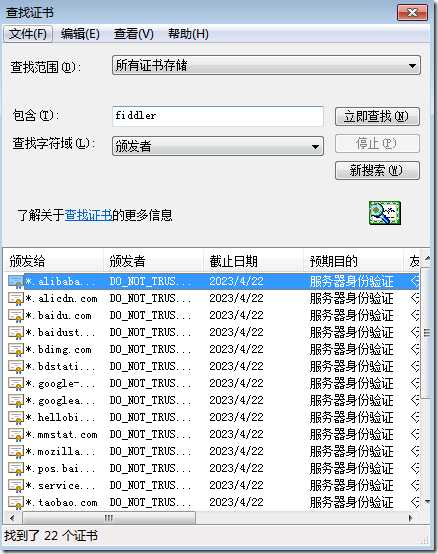Click 服务器身份验证 in the *.taobao.com row
Viewport: 438px width, 554px height.
[x=351, y=502]
